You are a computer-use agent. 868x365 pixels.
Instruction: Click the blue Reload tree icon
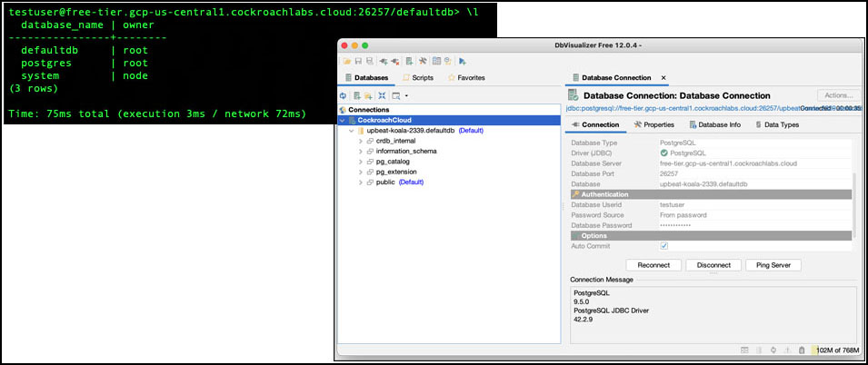[x=343, y=95]
